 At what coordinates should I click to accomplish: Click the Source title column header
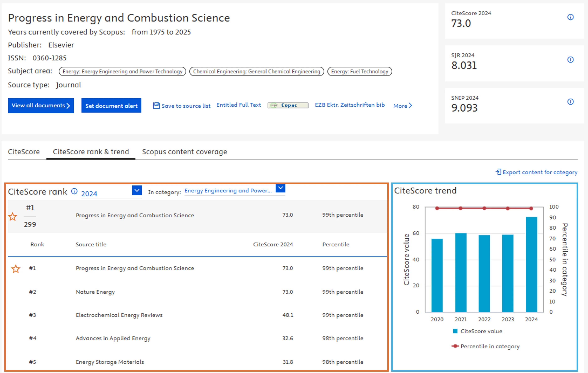click(x=91, y=244)
